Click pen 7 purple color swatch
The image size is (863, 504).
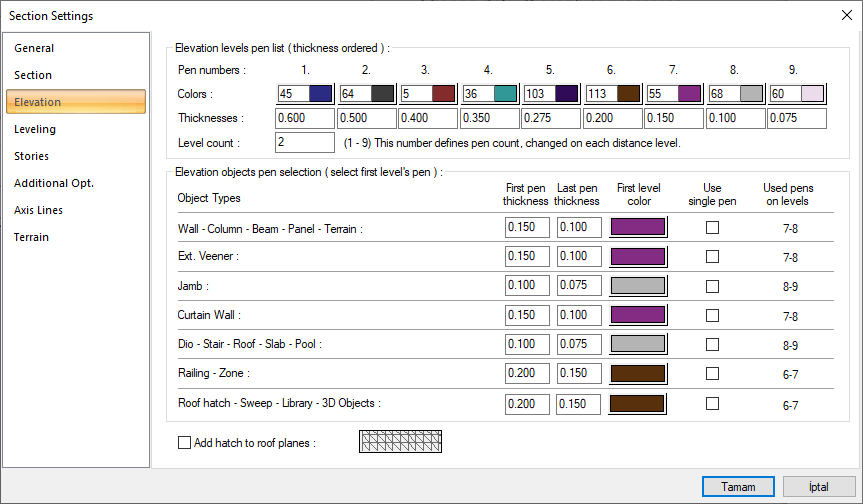[689, 93]
